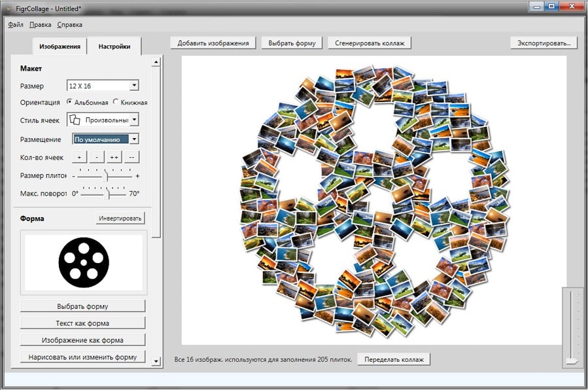Click the double minus cell count button
Image resolution: width=588 pixels, height=390 pixels.
pyautogui.click(x=131, y=158)
